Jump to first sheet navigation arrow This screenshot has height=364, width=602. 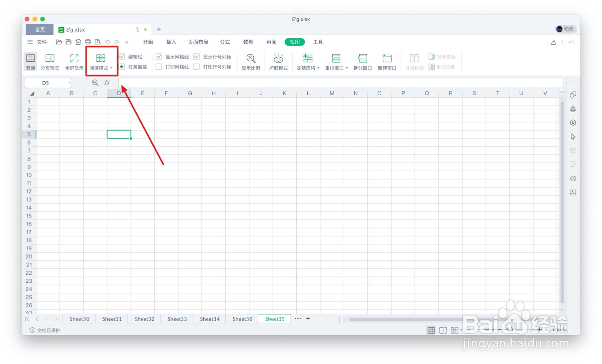coord(27,319)
